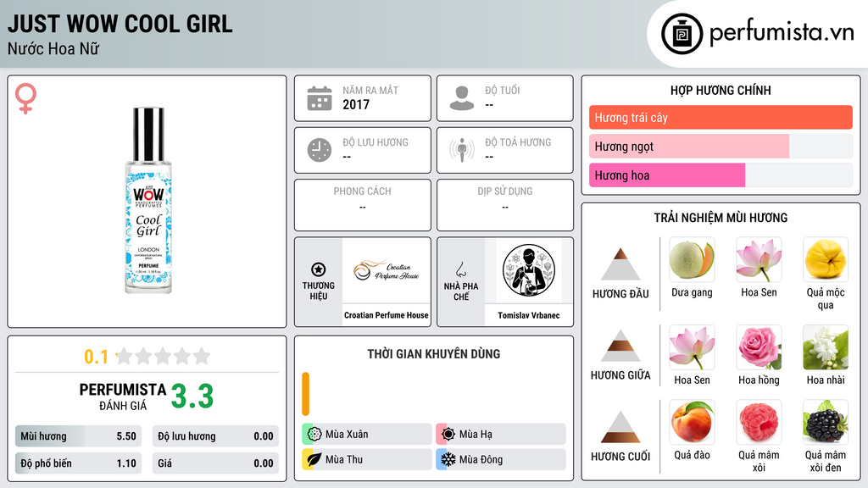Screen dimensions: 868x488
Task: Click the Mùa Đông season label
Action: [x=481, y=459]
